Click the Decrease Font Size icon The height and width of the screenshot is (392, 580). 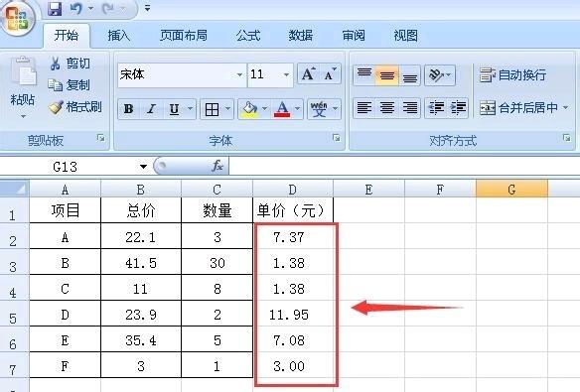coord(330,74)
